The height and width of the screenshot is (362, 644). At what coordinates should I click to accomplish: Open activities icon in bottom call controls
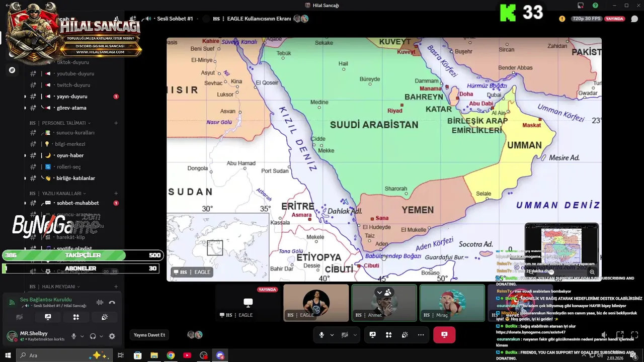(388, 335)
